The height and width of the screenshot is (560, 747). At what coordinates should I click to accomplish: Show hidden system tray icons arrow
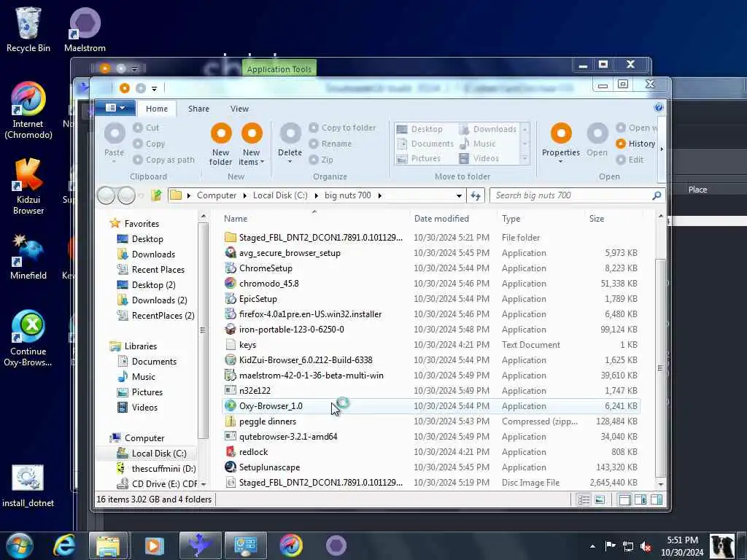592,546
